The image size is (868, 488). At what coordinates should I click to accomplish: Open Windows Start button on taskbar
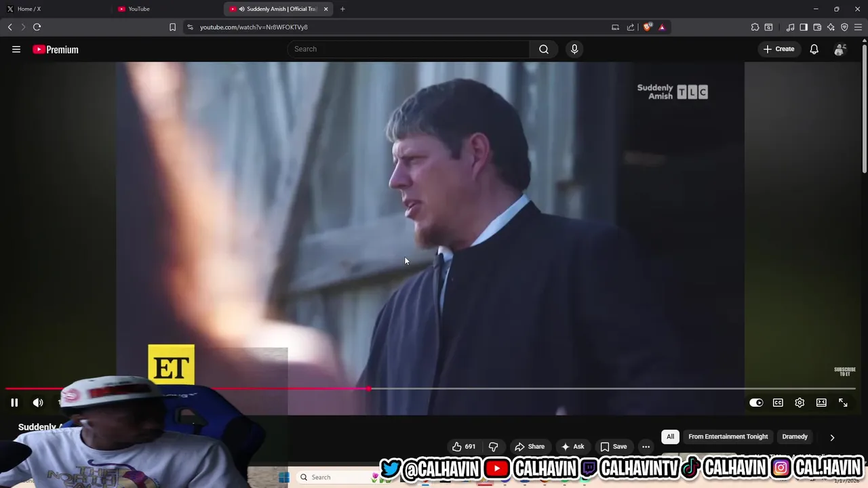tap(284, 477)
